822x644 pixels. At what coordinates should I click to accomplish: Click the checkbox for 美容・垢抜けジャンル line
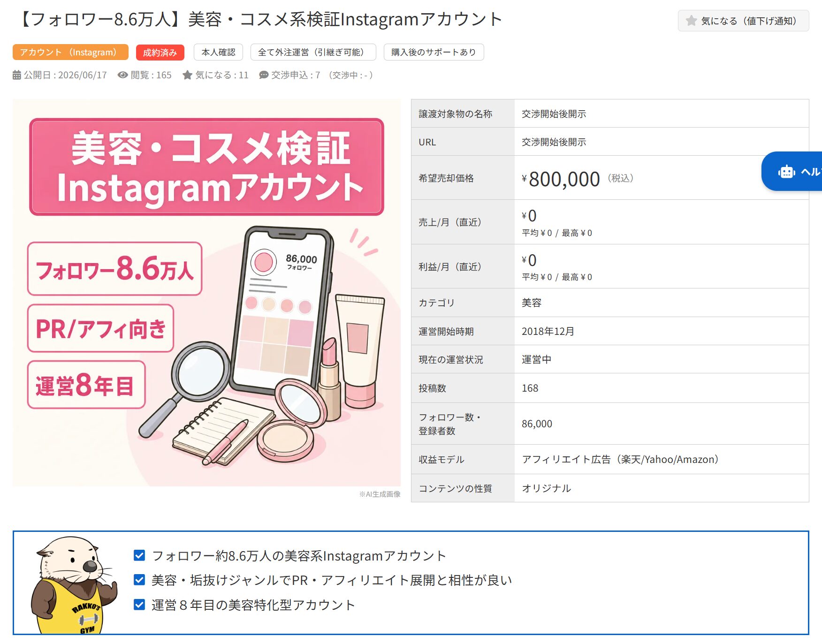click(139, 580)
